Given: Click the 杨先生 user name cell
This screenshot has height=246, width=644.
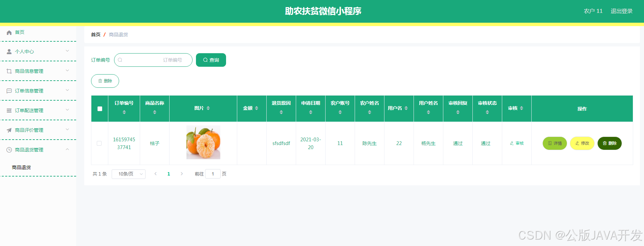Looking at the screenshot, I should tap(428, 143).
